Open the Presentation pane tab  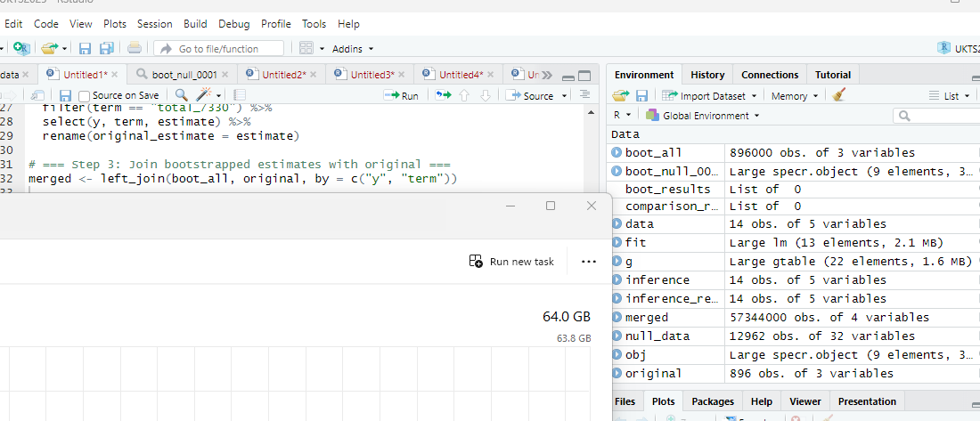867,401
